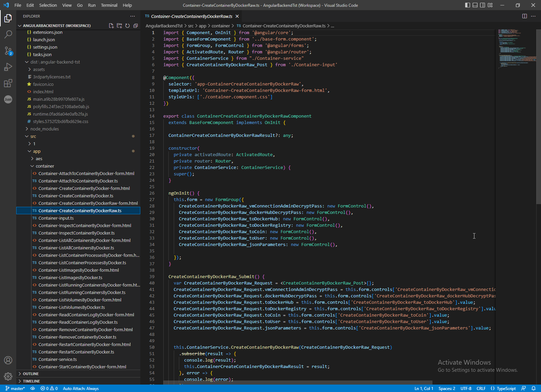Toggle the bottom panel layout button
Viewport: 541px width, 392px height.
(x=475, y=5)
